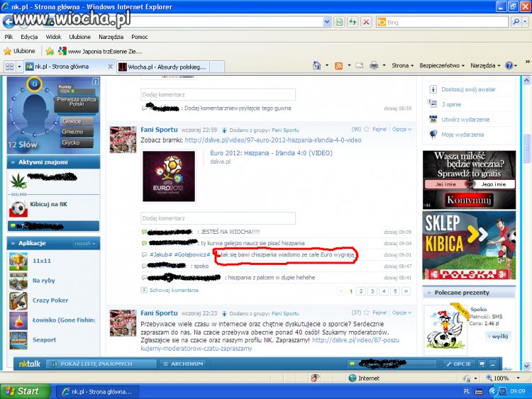
Task: Click the Utwórz wydarzenie calendar icon
Action: click(x=433, y=119)
